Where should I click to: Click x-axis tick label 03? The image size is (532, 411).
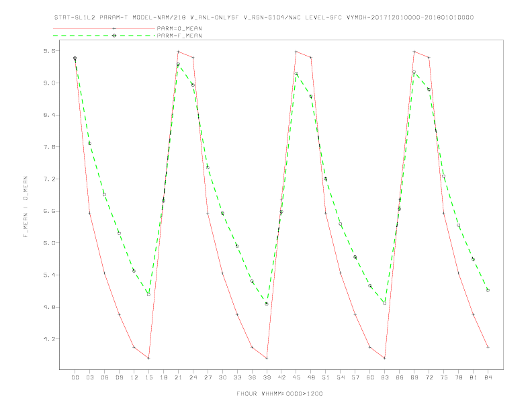[89, 377]
